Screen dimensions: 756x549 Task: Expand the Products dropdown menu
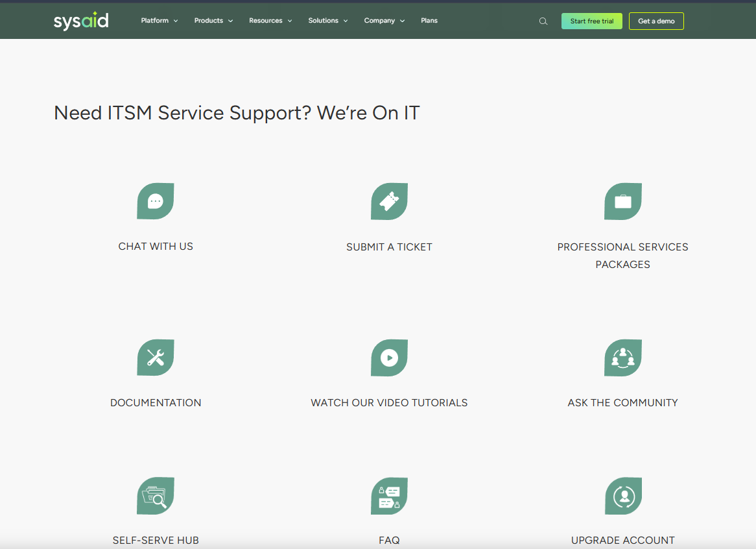click(x=213, y=21)
